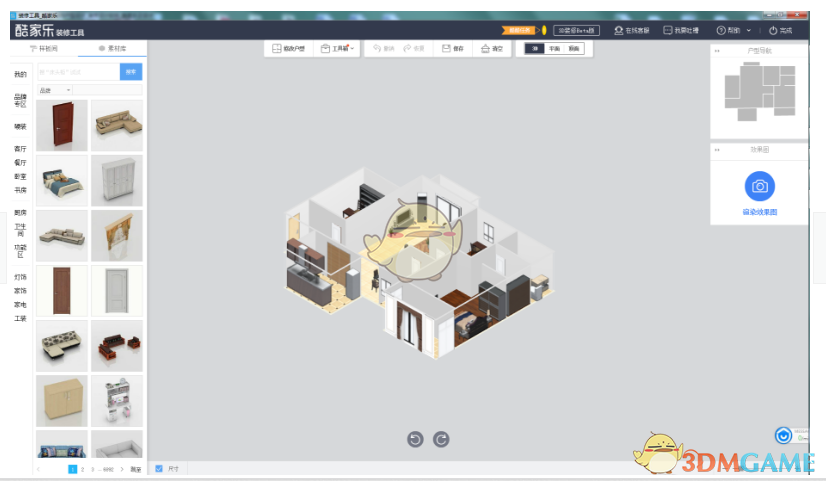This screenshot has width=826, height=481.
Task: Collapse the effect image (效果图) panel
Action: click(x=717, y=150)
